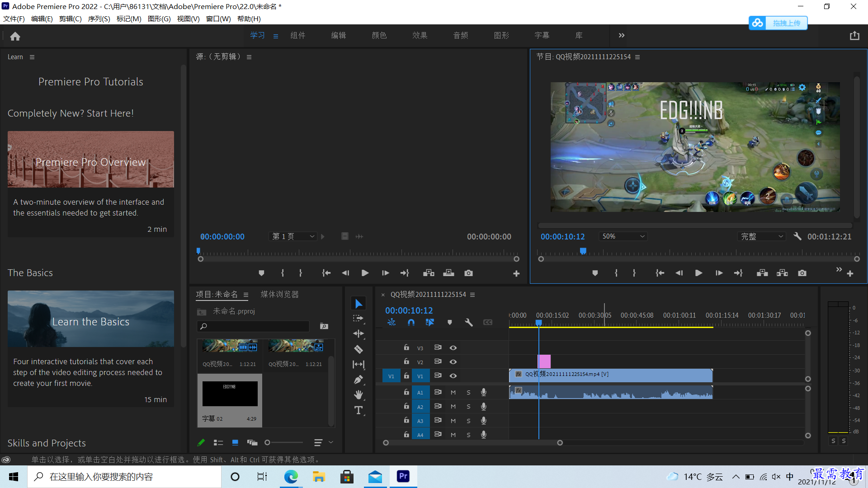Switch project panel to icon view

(x=235, y=443)
